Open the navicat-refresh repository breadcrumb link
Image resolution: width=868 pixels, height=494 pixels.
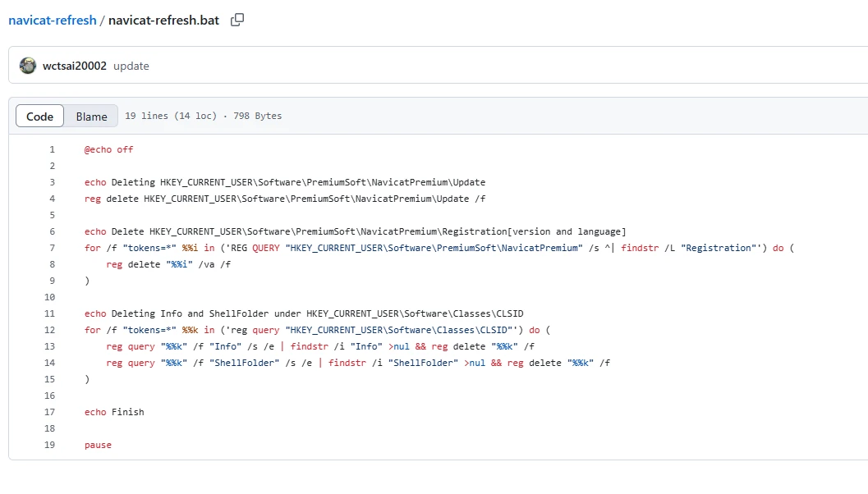[x=52, y=20]
